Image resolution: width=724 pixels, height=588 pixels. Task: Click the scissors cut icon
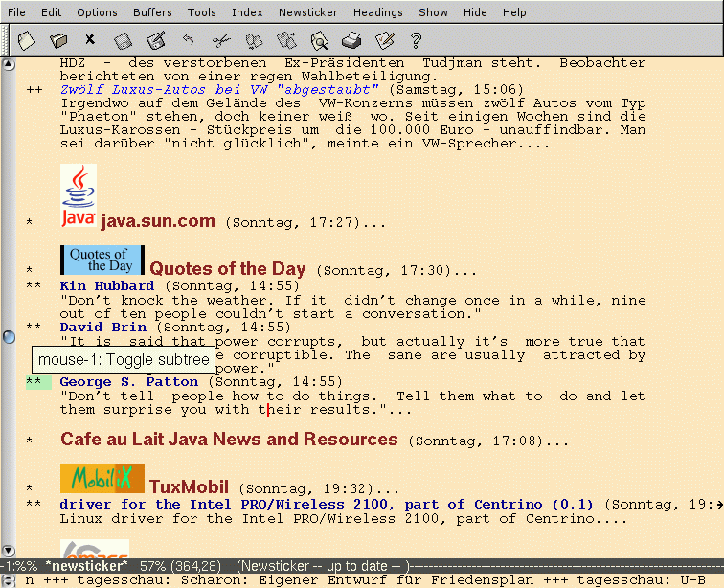point(221,40)
